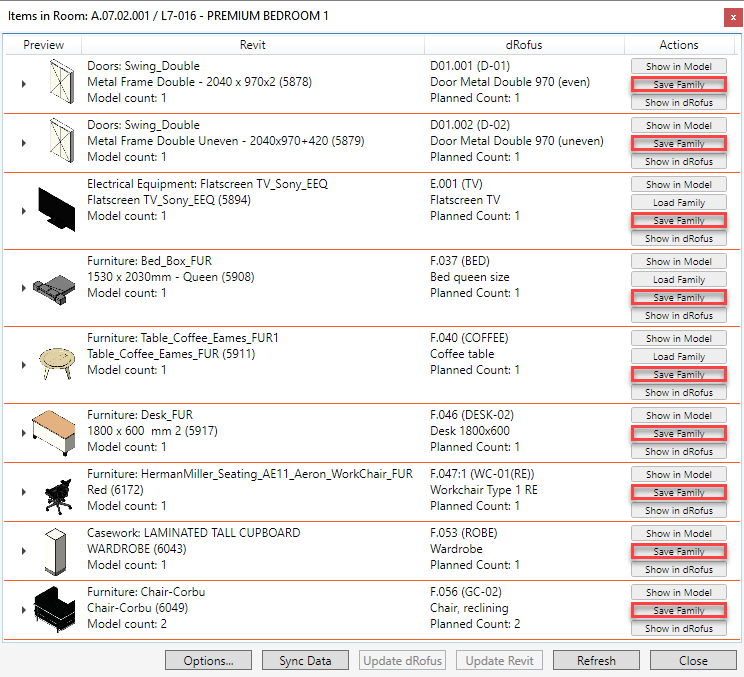
Task: Click the Flatscreen TV preview icon
Action: (x=56, y=210)
